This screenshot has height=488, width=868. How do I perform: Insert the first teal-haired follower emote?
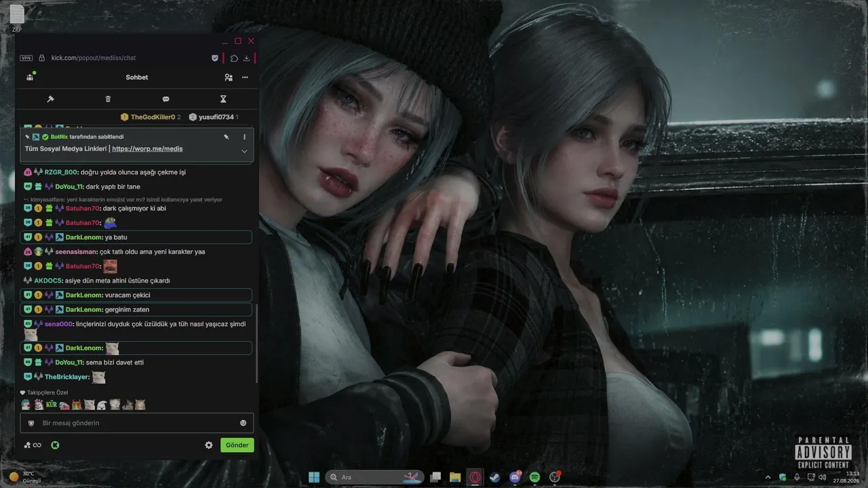coord(26,405)
